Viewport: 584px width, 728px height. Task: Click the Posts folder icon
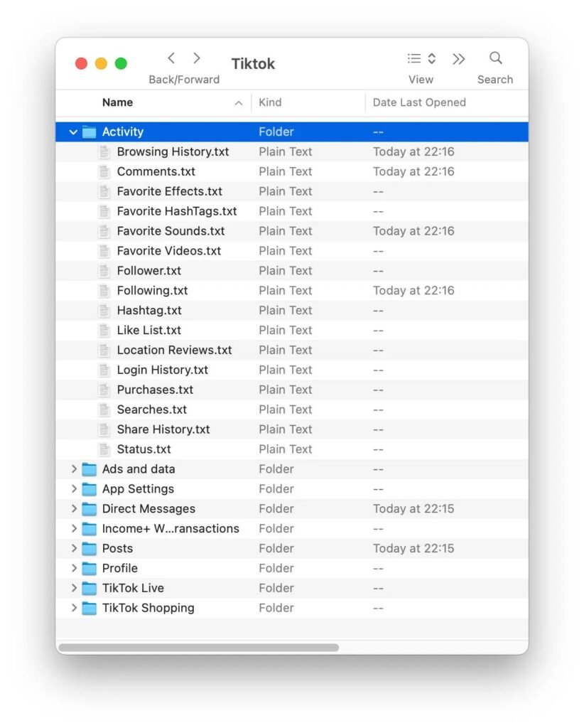[x=89, y=548]
